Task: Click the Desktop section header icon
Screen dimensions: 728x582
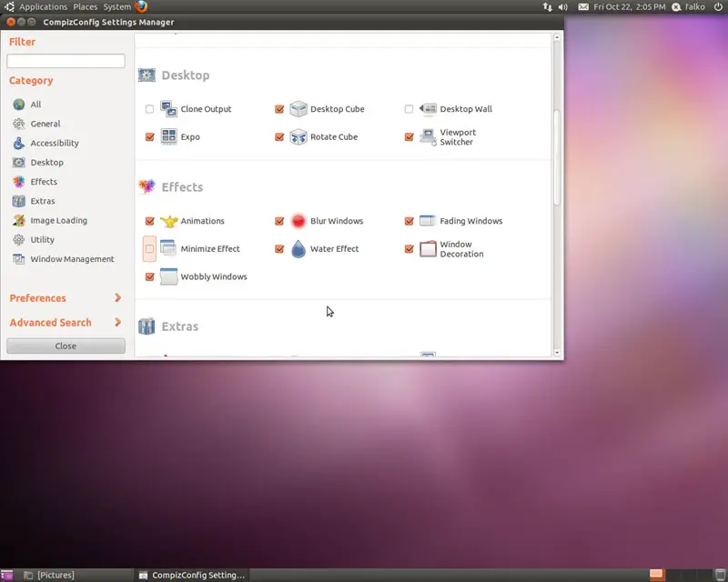Action: [147, 75]
